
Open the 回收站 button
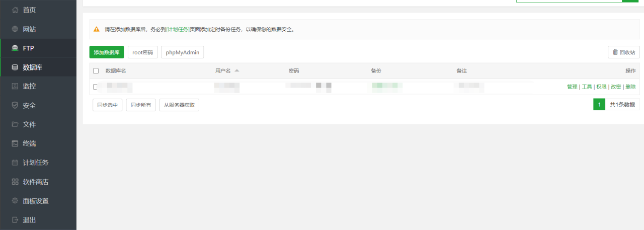click(624, 52)
